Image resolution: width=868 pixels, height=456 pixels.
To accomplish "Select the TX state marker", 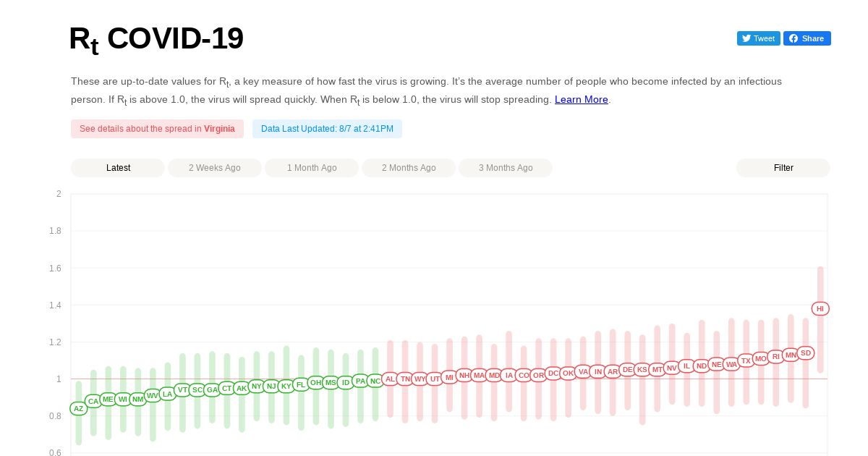I will tap(746, 360).
